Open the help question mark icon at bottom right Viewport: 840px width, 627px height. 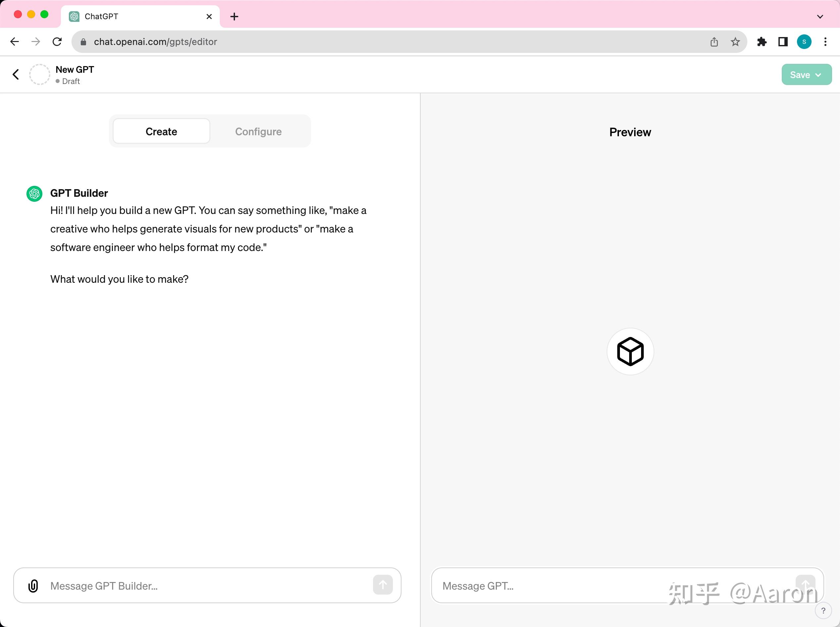tap(823, 610)
